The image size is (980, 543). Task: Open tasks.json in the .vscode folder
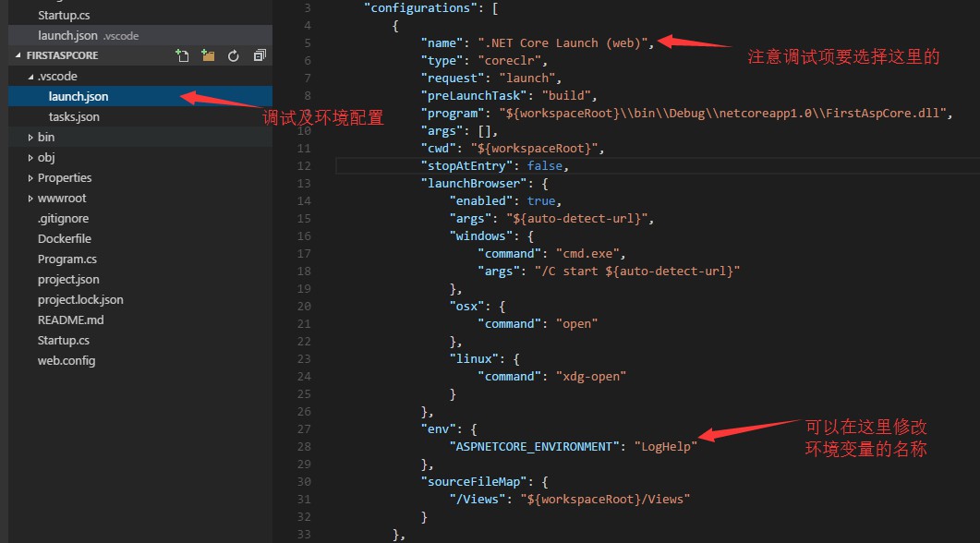point(74,116)
